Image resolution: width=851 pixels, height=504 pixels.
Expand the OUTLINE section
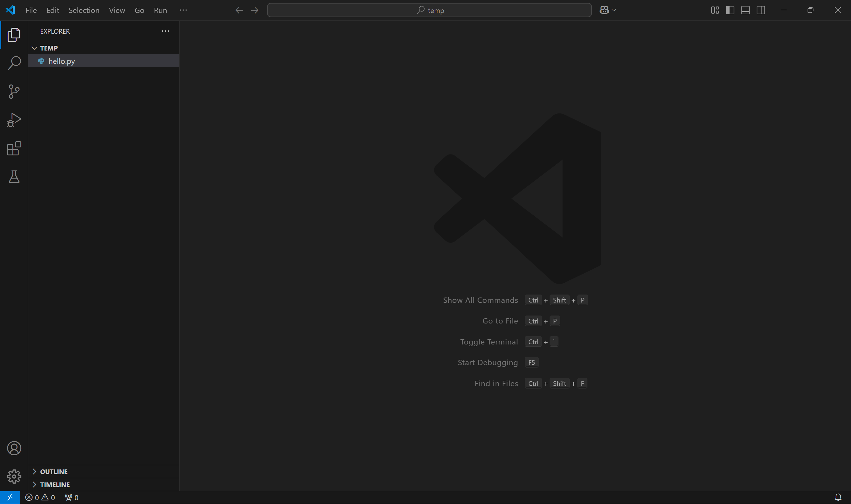pyautogui.click(x=104, y=472)
